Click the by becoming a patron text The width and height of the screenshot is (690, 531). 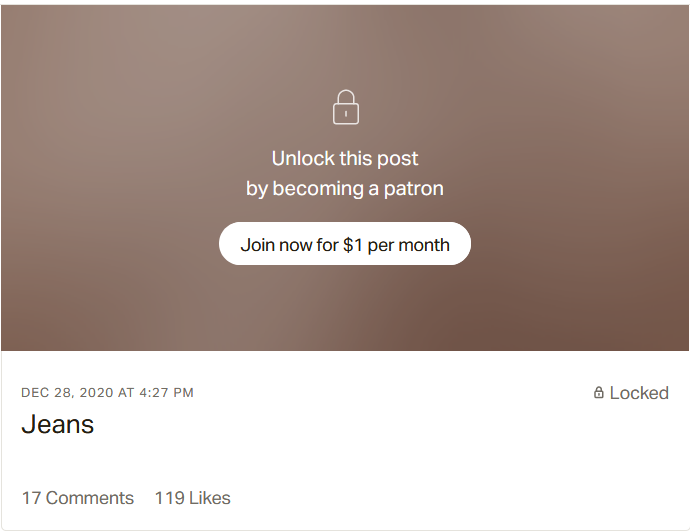click(345, 188)
